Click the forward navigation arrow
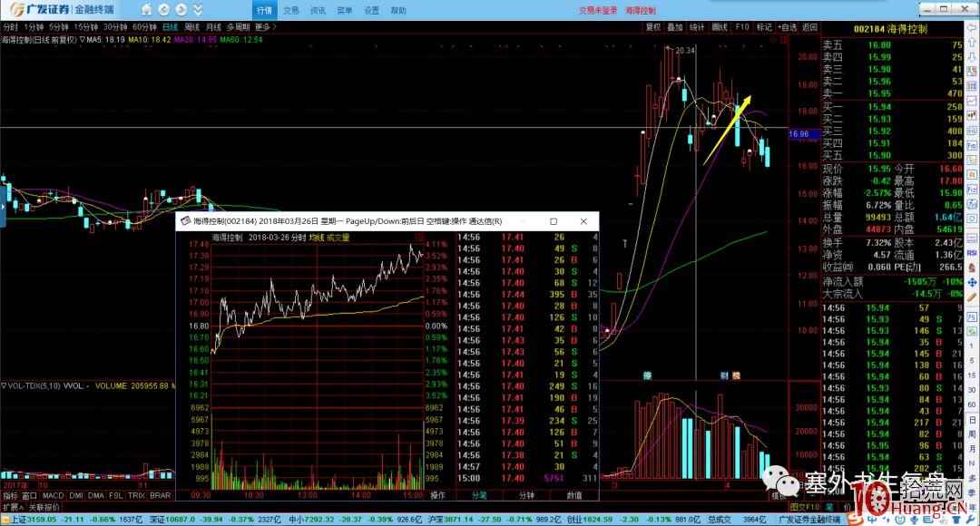This screenshot has height=526, width=980. 181,10
